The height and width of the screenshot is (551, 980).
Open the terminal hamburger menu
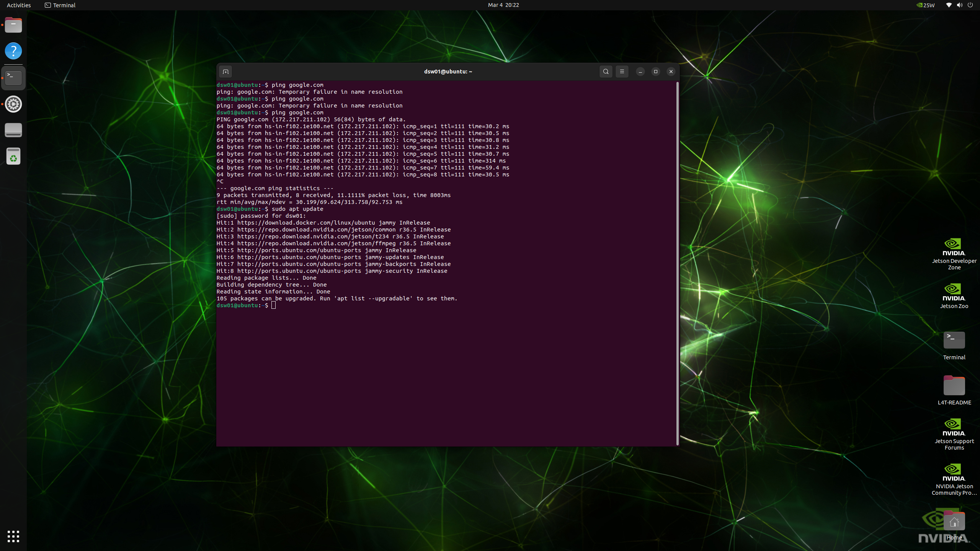pyautogui.click(x=622, y=72)
